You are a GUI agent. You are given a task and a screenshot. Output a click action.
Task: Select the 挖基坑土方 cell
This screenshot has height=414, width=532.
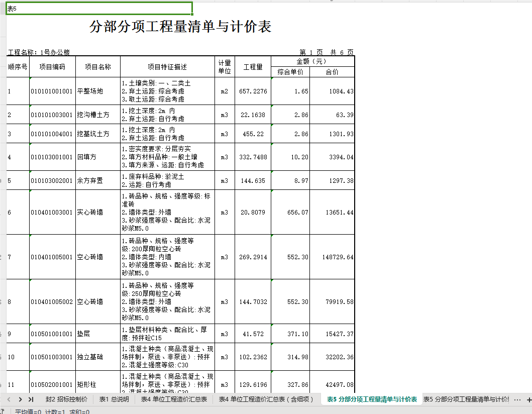[x=98, y=134]
